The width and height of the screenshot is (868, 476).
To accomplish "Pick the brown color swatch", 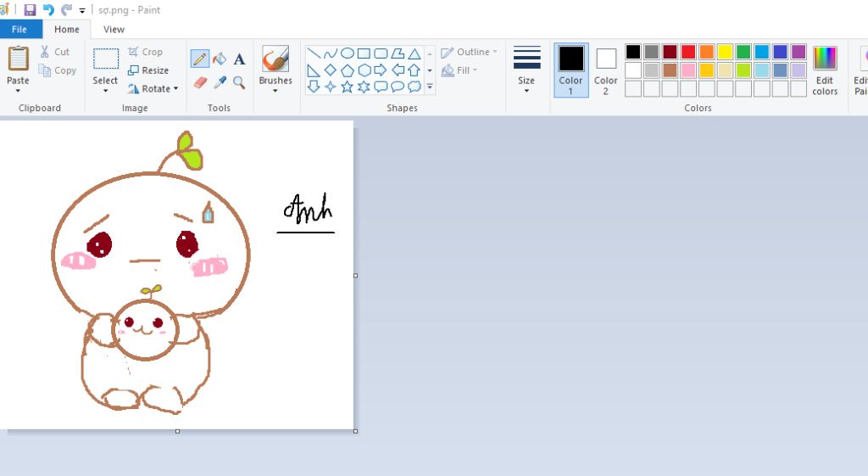I will point(670,70).
